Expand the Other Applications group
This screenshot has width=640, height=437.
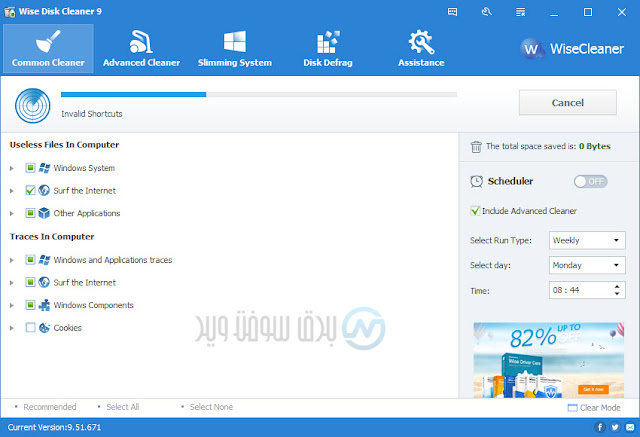coord(12,213)
